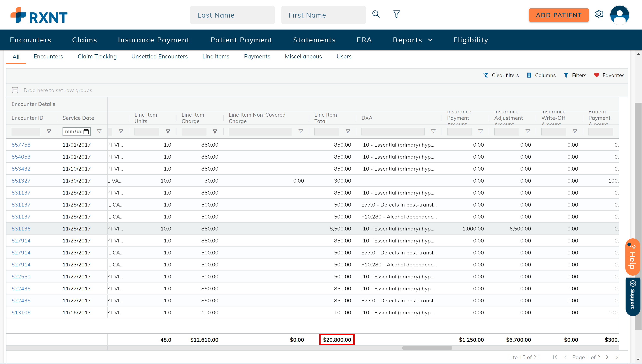Click the First Name search field
Viewport: 642px width, 364px height.
coord(323,15)
